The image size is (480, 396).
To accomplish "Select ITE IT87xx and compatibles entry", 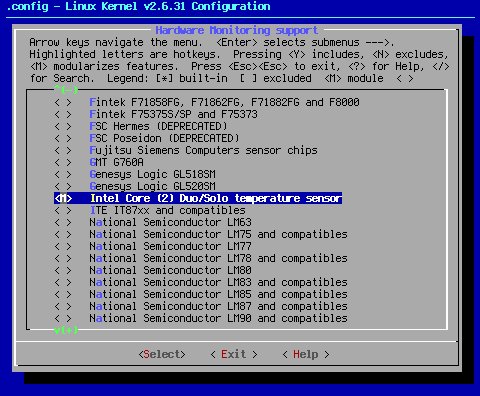I will tap(167, 210).
